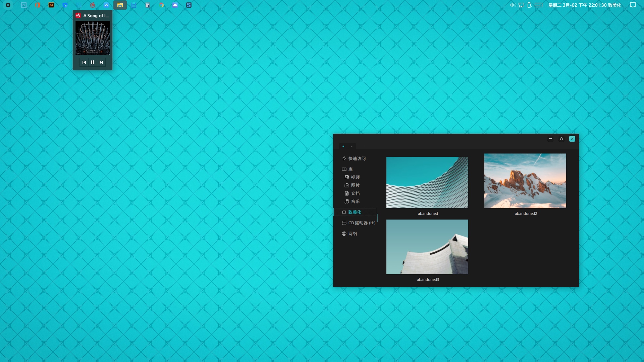Open the cloud home app icon in the taskbar
The image size is (644, 362).
175,5
